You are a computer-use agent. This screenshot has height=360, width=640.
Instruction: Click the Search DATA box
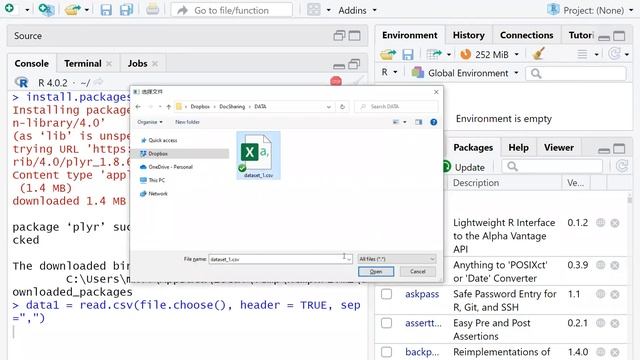pos(396,107)
